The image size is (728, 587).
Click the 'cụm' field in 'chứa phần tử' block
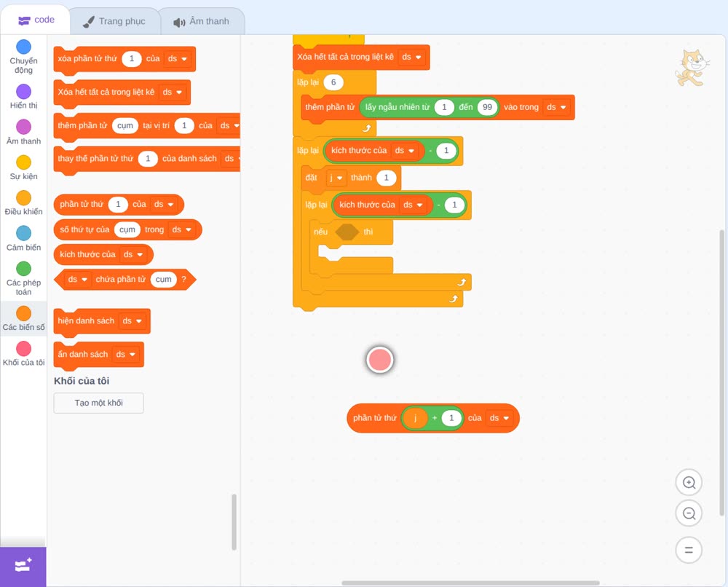pos(163,279)
